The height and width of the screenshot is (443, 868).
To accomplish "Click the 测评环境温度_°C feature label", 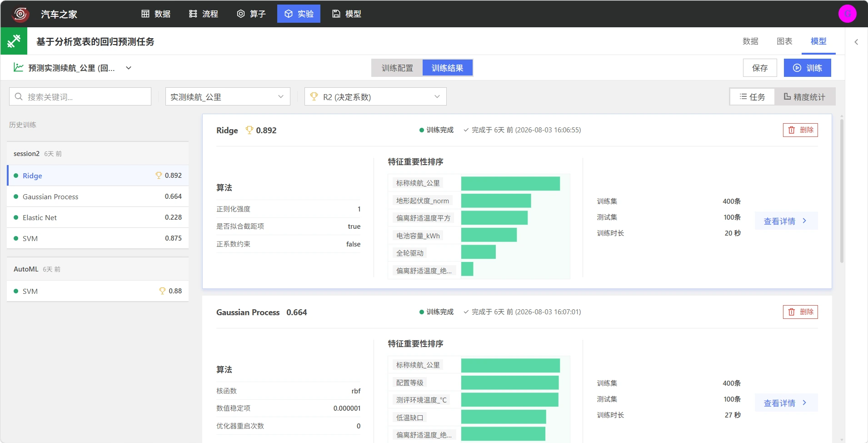I will [421, 400].
